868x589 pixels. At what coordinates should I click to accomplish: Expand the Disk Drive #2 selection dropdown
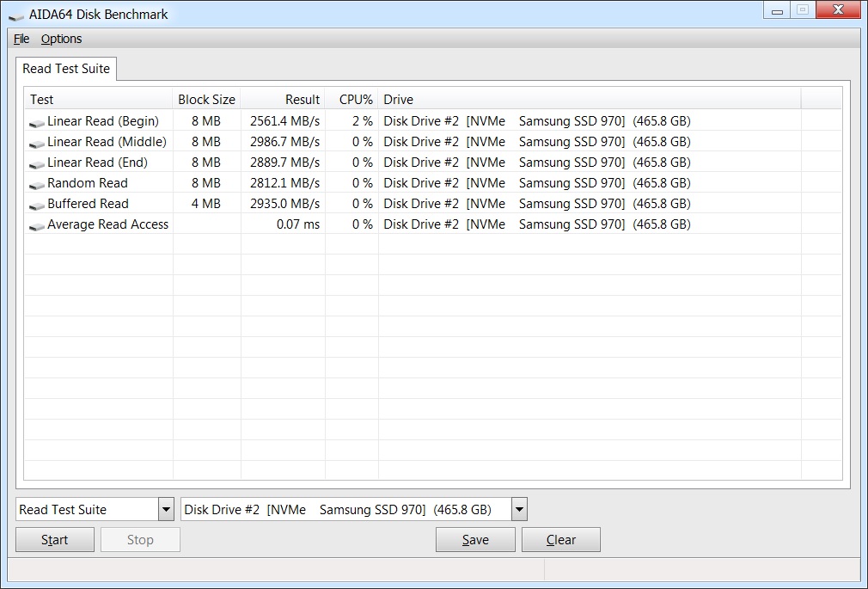518,510
